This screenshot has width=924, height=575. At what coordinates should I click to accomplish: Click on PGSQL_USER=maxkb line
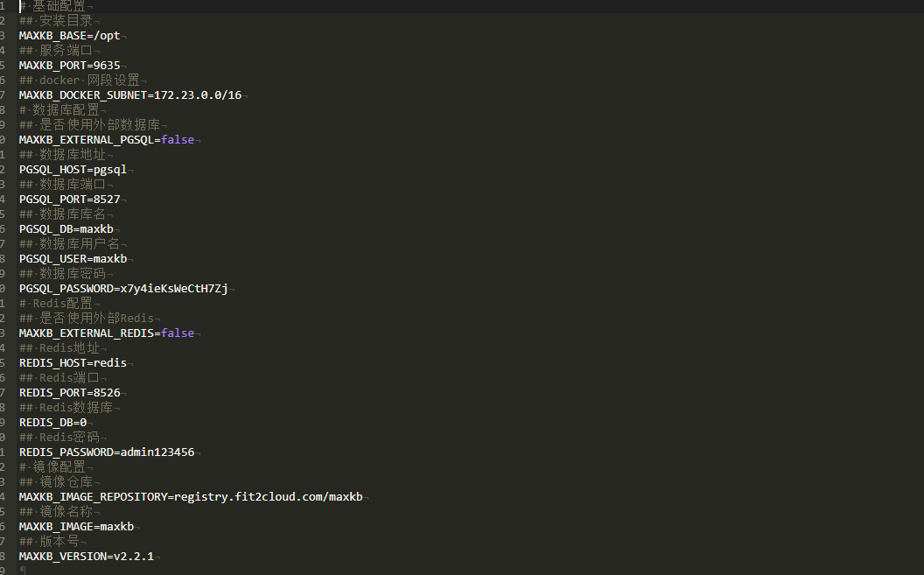73,259
